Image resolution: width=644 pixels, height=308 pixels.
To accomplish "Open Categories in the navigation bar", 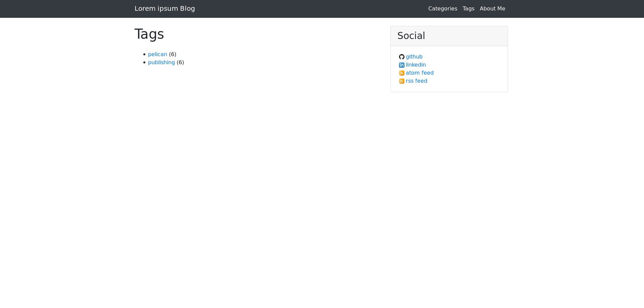I will click(442, 9).
